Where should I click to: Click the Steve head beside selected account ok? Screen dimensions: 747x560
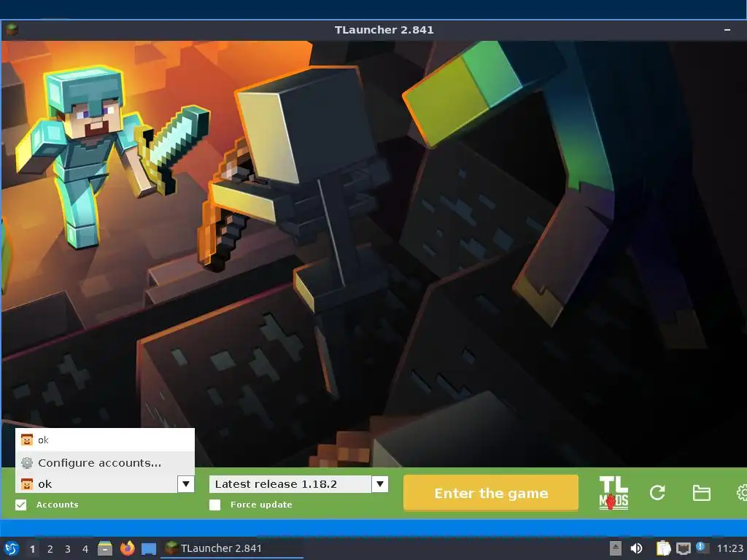point(27,484)
